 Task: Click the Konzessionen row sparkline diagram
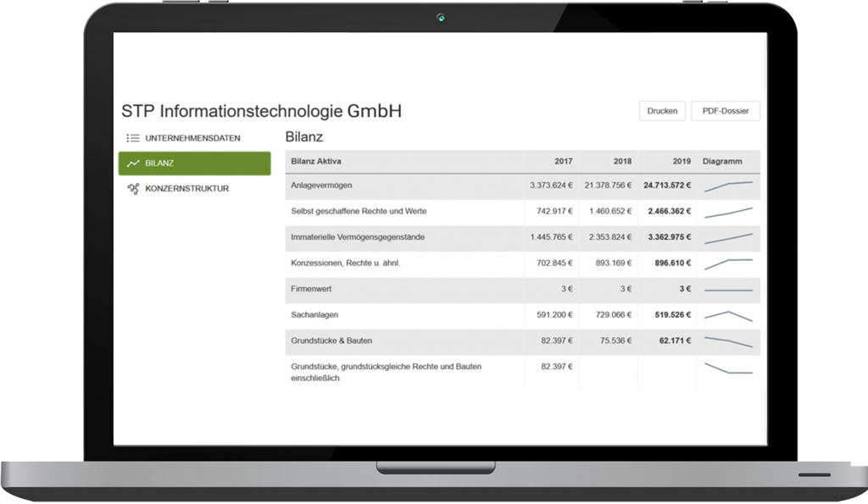click(x=728, y=264)
